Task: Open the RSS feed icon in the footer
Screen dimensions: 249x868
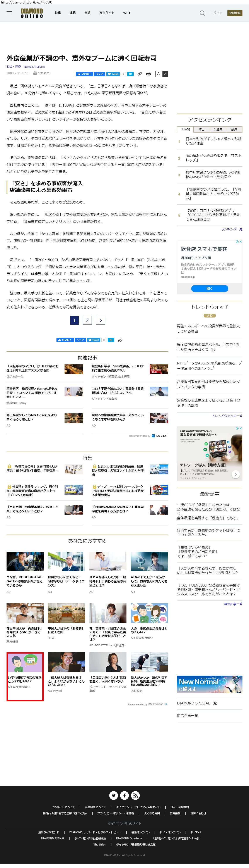Action: coord(135,795)
